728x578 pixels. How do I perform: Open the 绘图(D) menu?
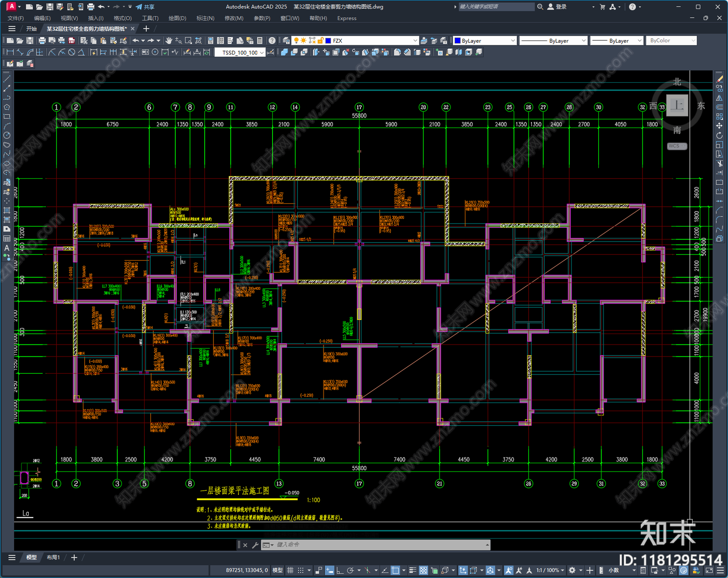pos(177,18)
